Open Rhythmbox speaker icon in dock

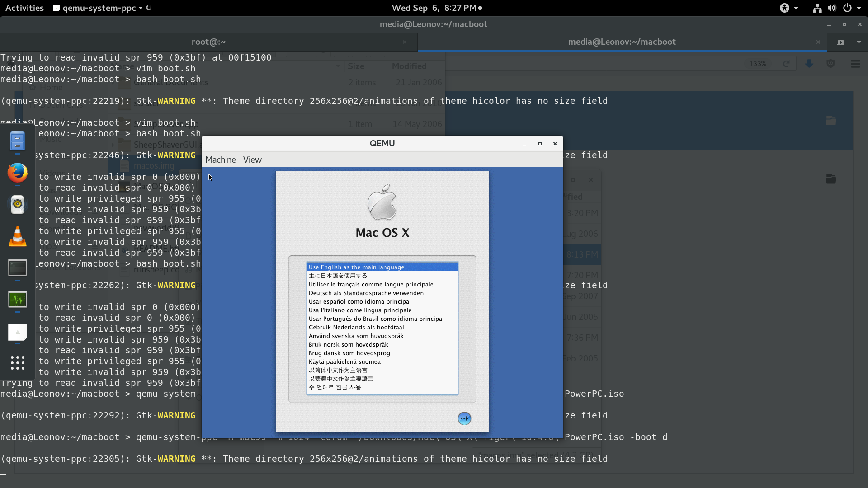[18, 204]
